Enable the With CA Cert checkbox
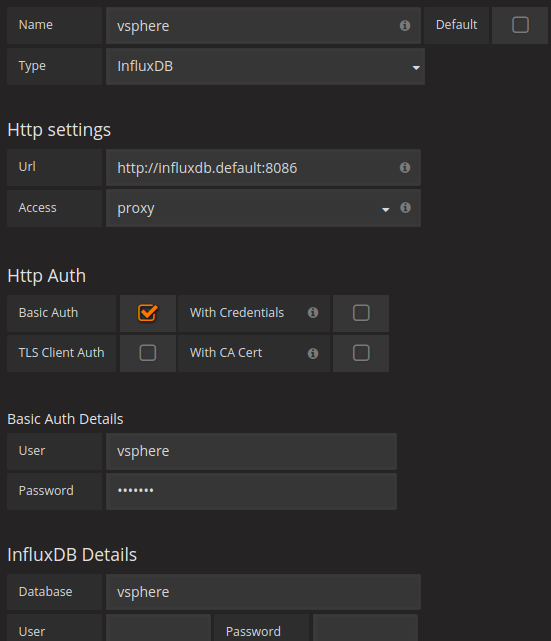551x641 pixels. 361,353
